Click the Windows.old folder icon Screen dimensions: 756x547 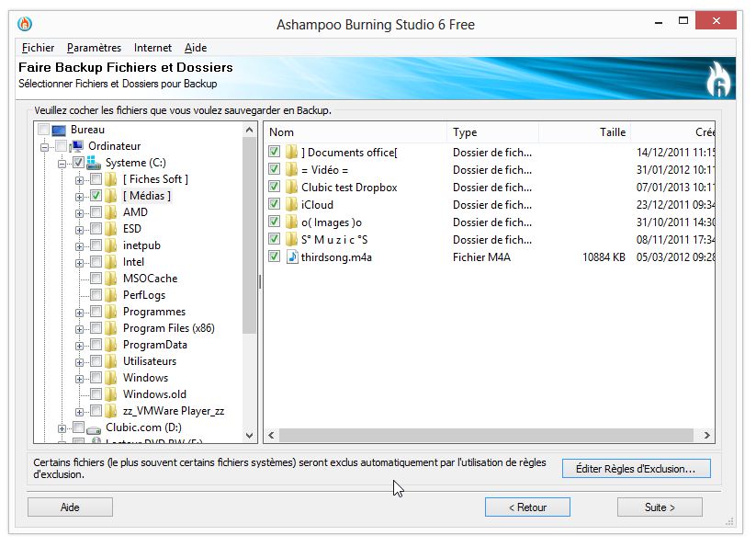(x=111, y=394)
